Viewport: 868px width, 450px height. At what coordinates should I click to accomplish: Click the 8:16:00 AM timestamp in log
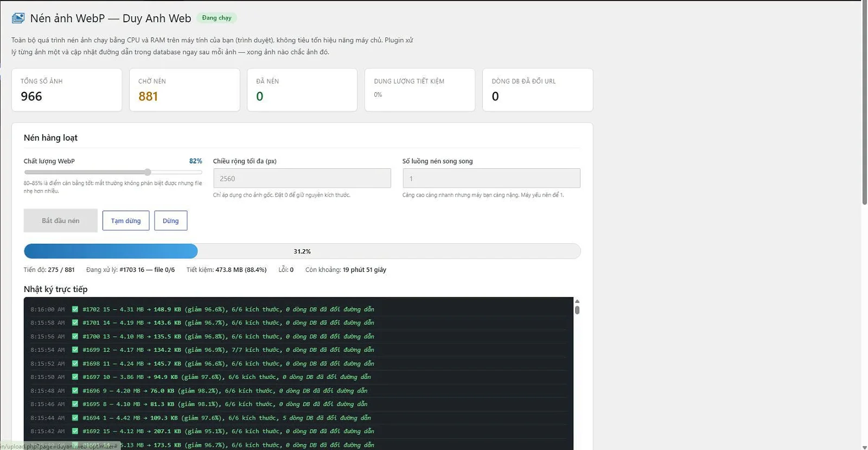pyautogui.click(x=48, y=309)
